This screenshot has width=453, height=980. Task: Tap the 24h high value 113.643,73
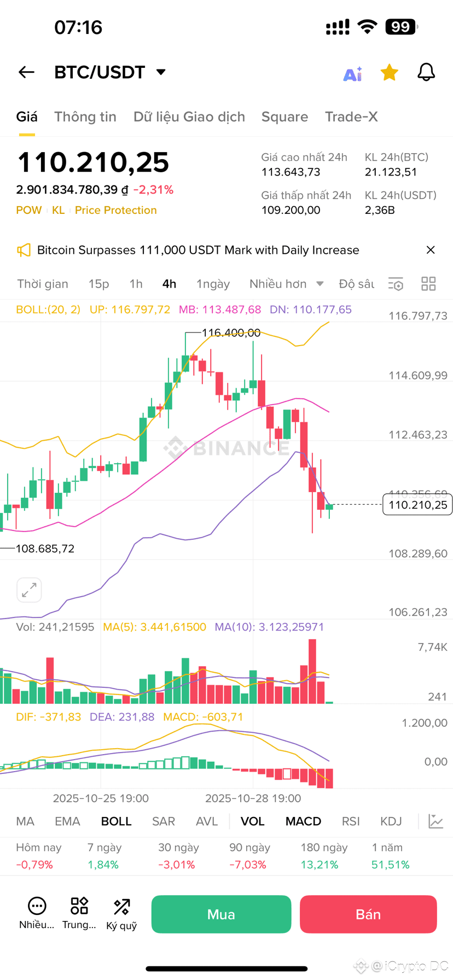click(291, 172)
